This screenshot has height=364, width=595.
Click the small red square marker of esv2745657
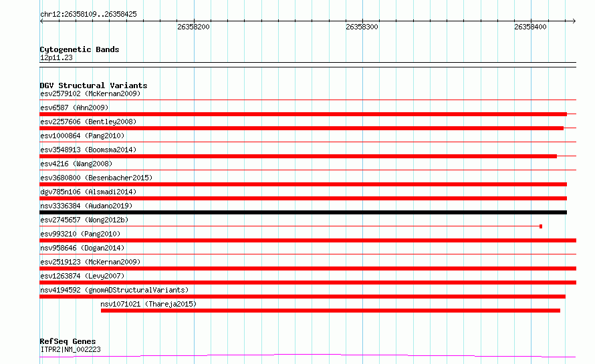point(541,226)
